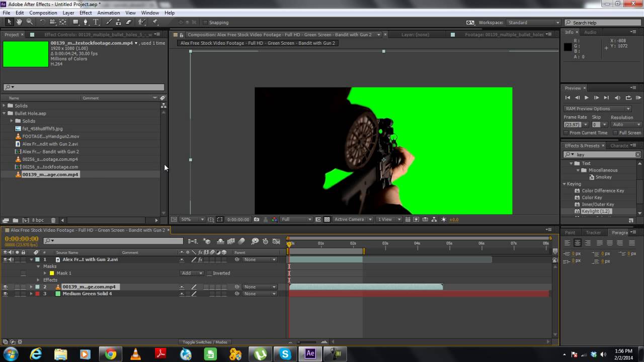Click the yellow Mask 1 color swatch
This screenshot has width=644, height=362.
[x=51, y=274]
